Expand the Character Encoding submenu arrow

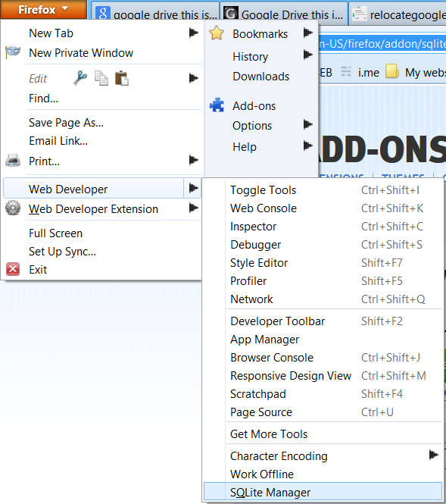434,455
